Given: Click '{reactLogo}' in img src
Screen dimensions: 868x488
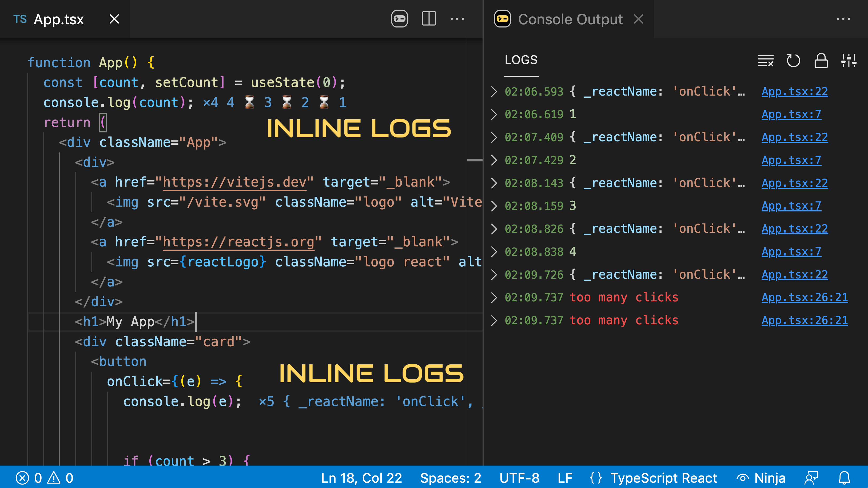Looking at the screenshot, I should (222, 262).
